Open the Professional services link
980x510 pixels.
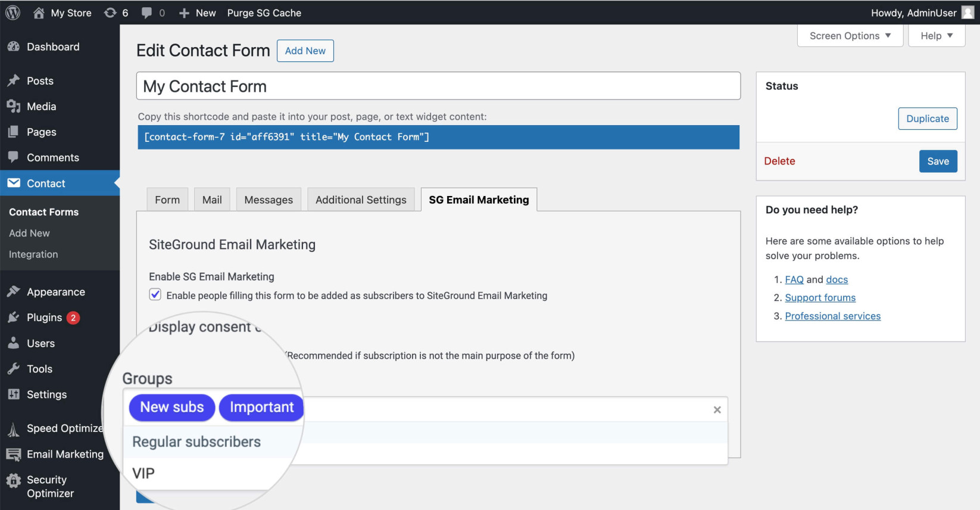pos(832,316)
